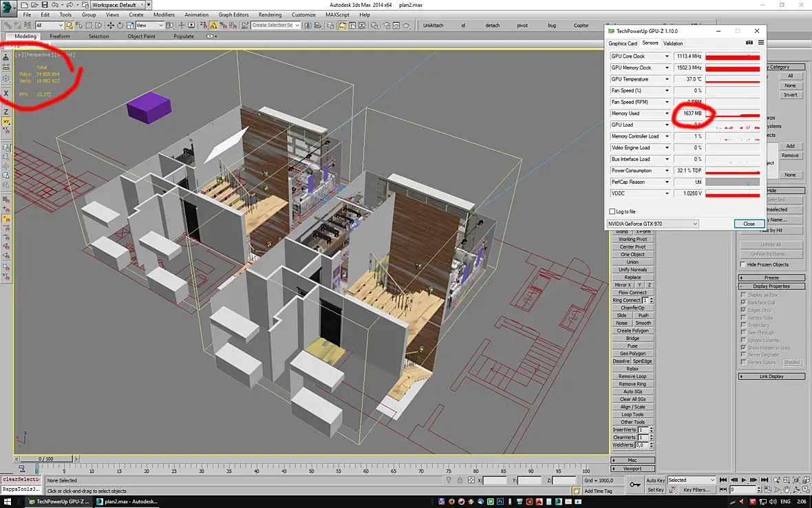This screenshot has width=812, height=508.
Task: Enable the Log to file checkbox
Action: pyautogui.click(x=612, y=211)
